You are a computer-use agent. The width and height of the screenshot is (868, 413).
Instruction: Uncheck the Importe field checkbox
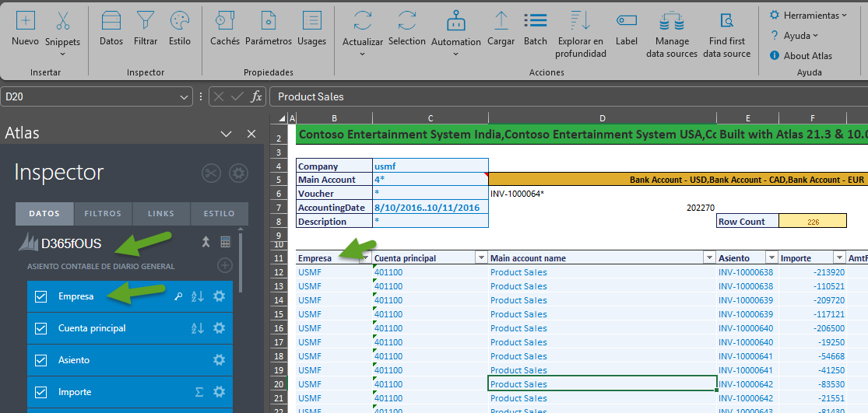pyautogui.click(x=41, y=393)
